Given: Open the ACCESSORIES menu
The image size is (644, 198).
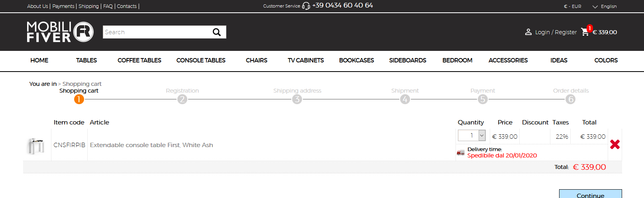Looking at the screenshot, I should (x=508, y=60).
